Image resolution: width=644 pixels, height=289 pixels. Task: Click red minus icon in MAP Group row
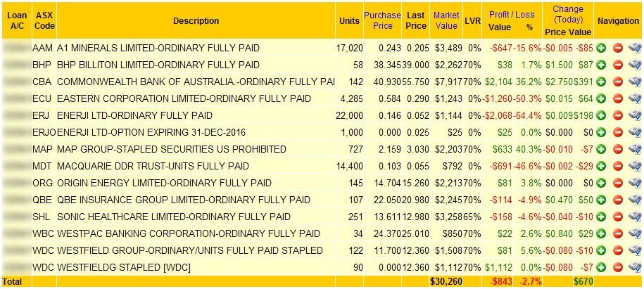(x=618, y=149)
